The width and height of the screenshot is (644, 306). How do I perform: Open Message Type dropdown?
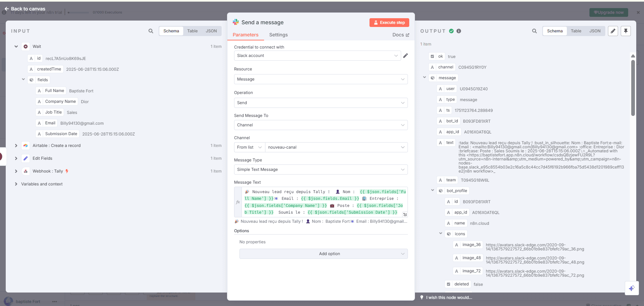[321, 170]
